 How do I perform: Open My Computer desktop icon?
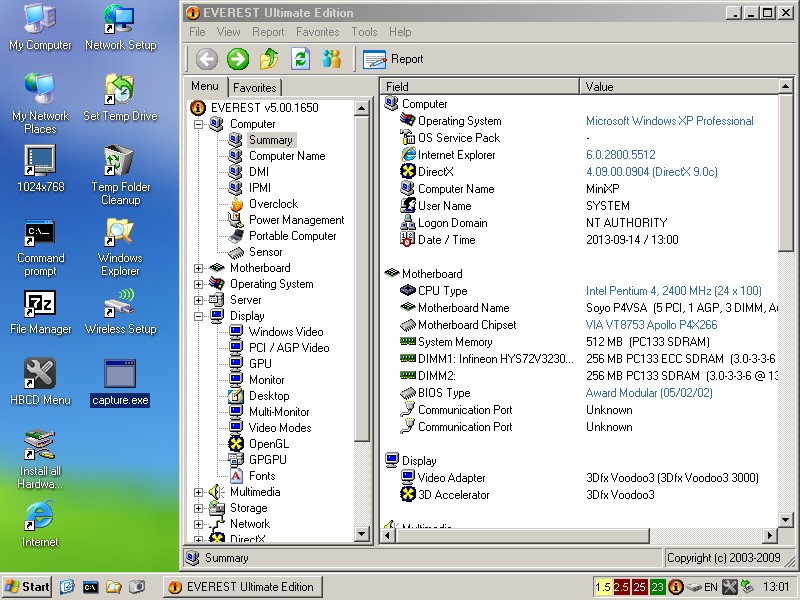(x=40, y=28)
